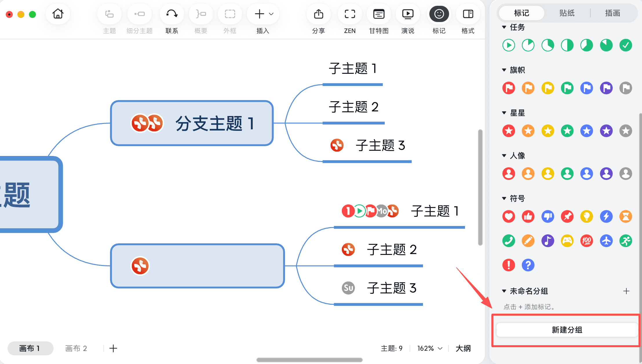
Task: Select the airplane symbol marker
Action: 606,241
